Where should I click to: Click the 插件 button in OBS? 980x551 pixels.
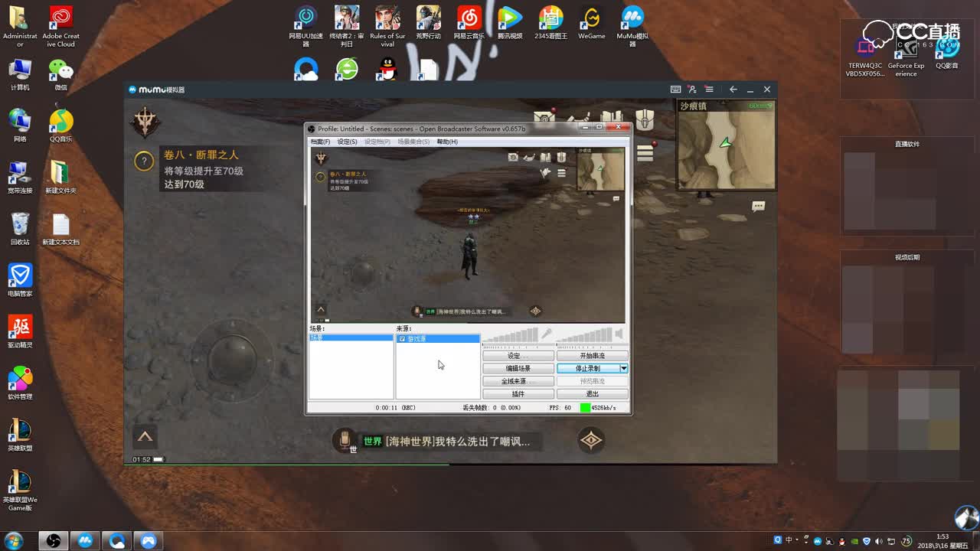518,394
